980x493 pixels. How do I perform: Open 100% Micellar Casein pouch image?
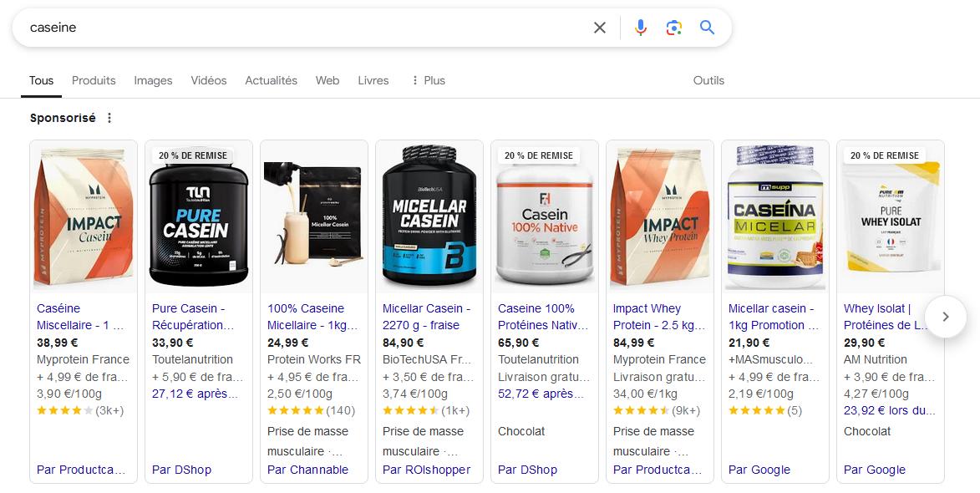click(x=314, y=216)
